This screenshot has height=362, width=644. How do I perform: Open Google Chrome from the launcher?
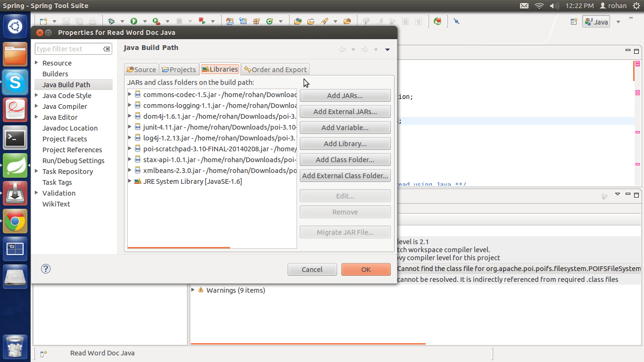pyautogui.click(x=15, y=221)
